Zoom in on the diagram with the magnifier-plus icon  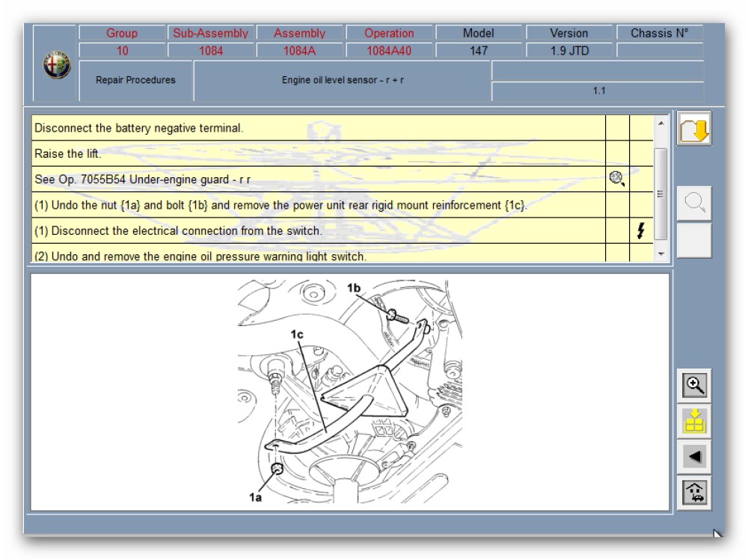click(x=694, y=386)
